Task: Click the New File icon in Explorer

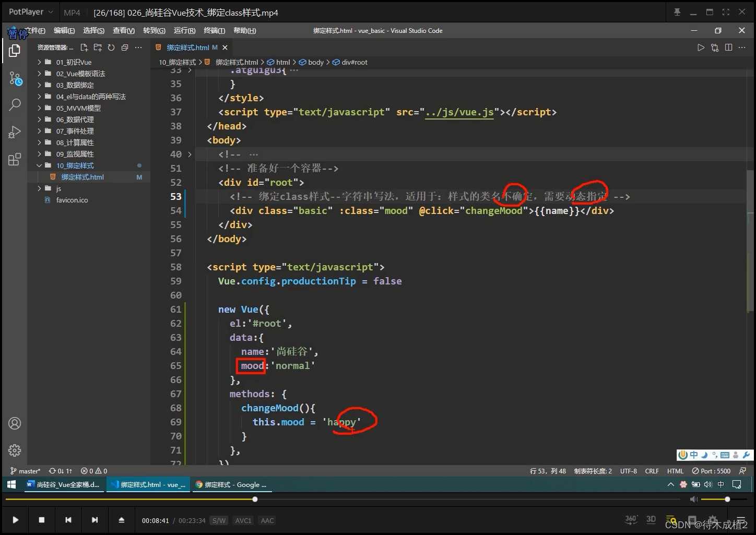Action: tap(84, 47)
